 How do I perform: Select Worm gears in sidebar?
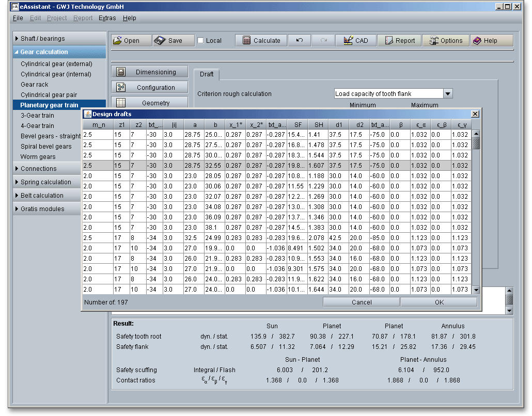pos(38,157)
